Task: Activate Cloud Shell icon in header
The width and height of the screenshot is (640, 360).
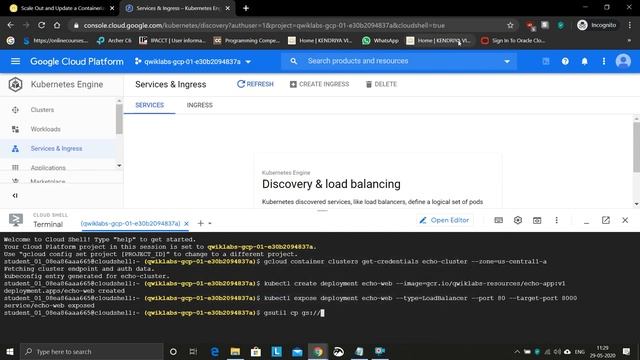Action: tap(546, 61)
